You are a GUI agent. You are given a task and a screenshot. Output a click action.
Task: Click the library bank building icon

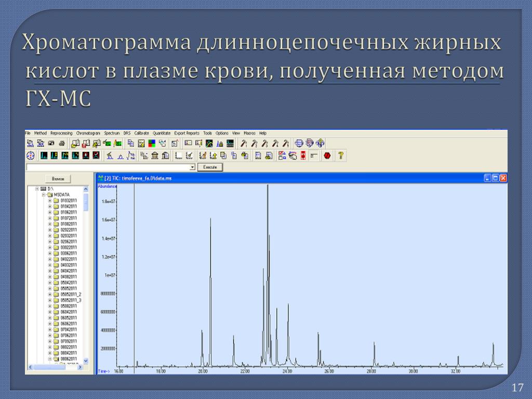(155, 156)
